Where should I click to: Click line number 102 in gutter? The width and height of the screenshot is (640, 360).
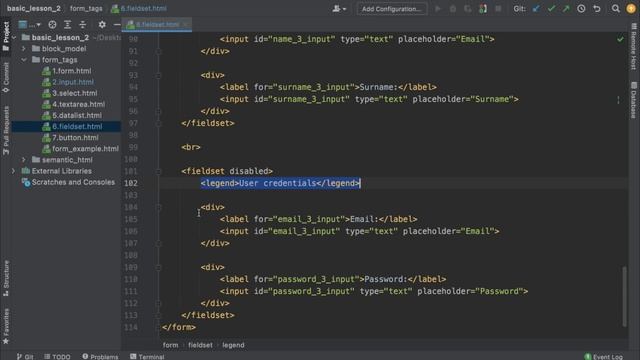tap(131, 183)
